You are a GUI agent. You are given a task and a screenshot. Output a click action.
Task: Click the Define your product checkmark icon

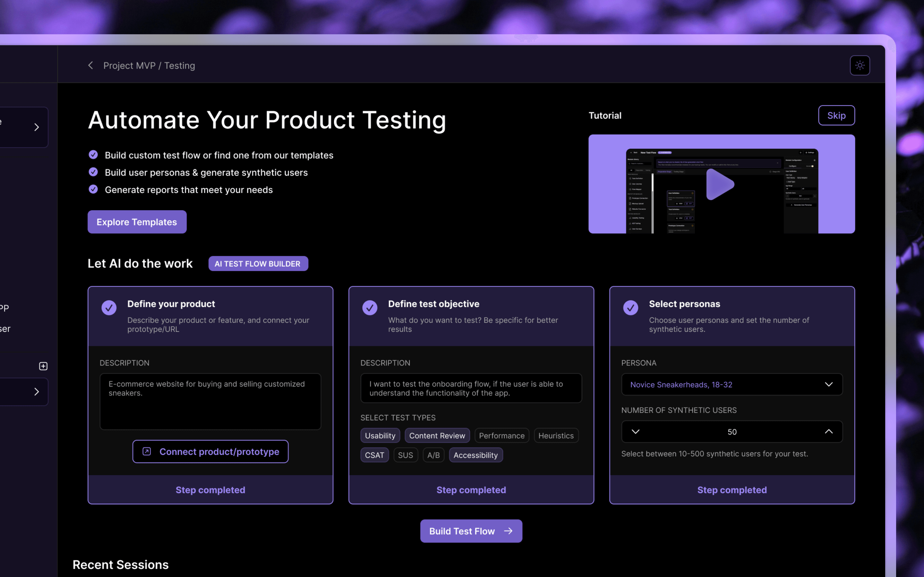[x=109, y=308]
